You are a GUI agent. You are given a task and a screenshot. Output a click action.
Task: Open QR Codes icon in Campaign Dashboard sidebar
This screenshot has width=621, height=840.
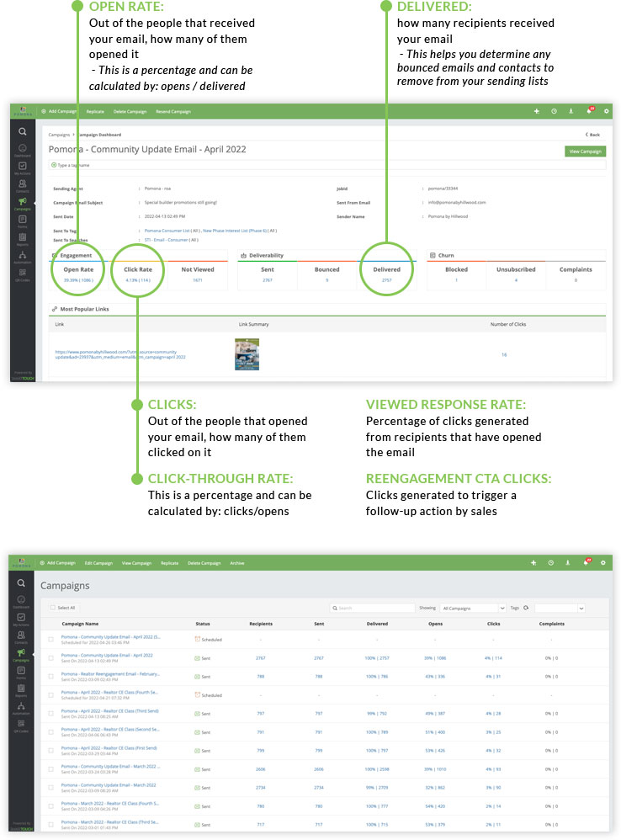23,272
